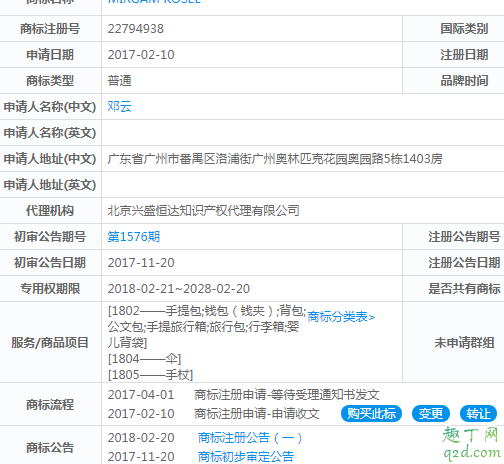Select the applicant address starting 广东省广州市番禺区
Screen dimensions: 504x464
(x=275, y=159)
